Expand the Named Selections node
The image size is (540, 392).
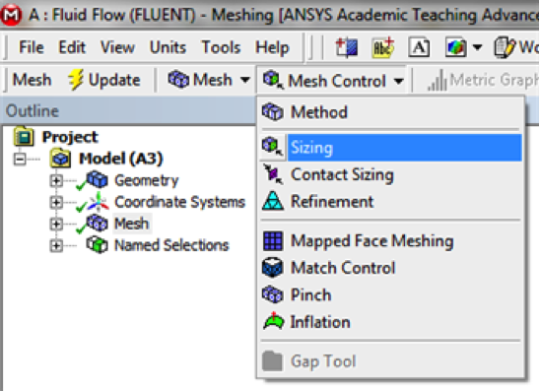pos(56,245)
